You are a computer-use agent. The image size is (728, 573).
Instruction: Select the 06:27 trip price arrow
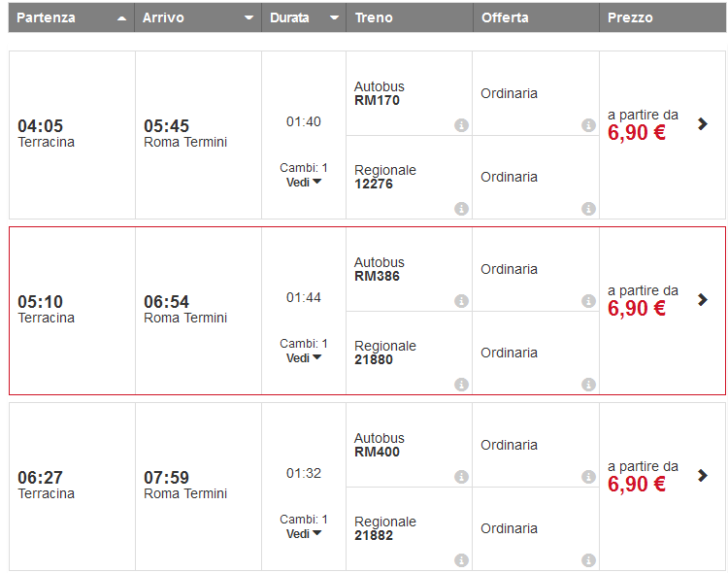(703, 475)
